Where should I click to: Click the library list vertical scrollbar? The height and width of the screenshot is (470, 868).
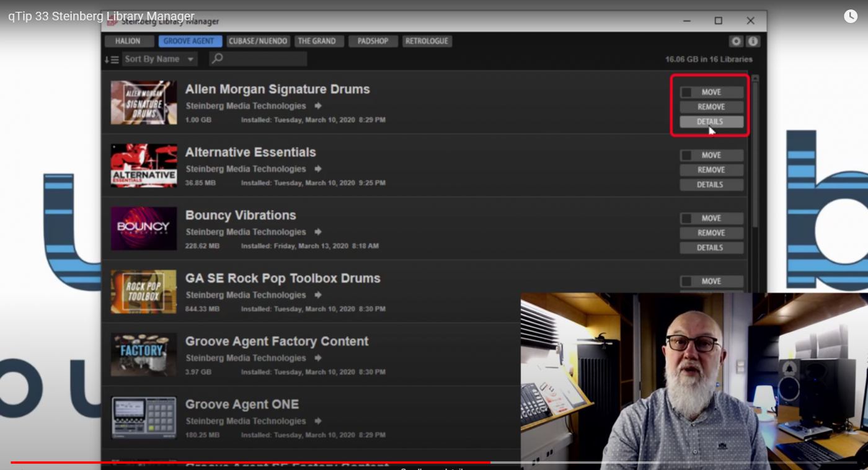point(755,155)
